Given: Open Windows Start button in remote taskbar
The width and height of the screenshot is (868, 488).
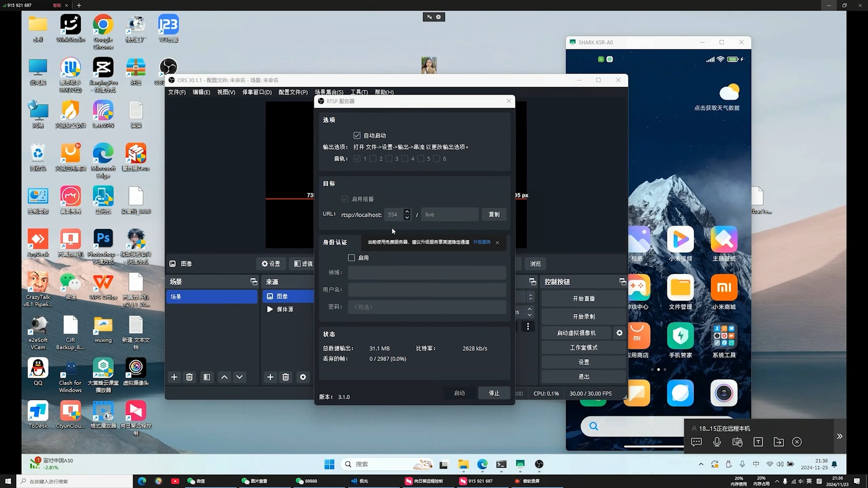Looking at the screenshot, I should (329, 464).
